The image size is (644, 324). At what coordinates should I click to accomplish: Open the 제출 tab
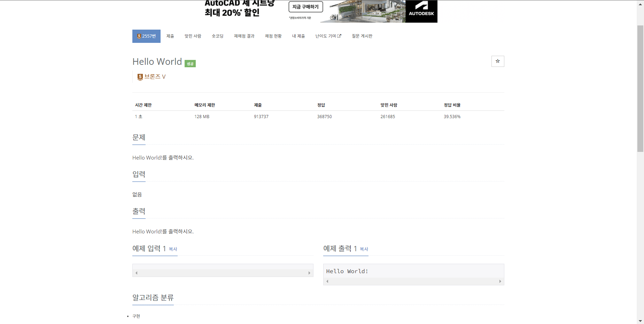point(170,36)
